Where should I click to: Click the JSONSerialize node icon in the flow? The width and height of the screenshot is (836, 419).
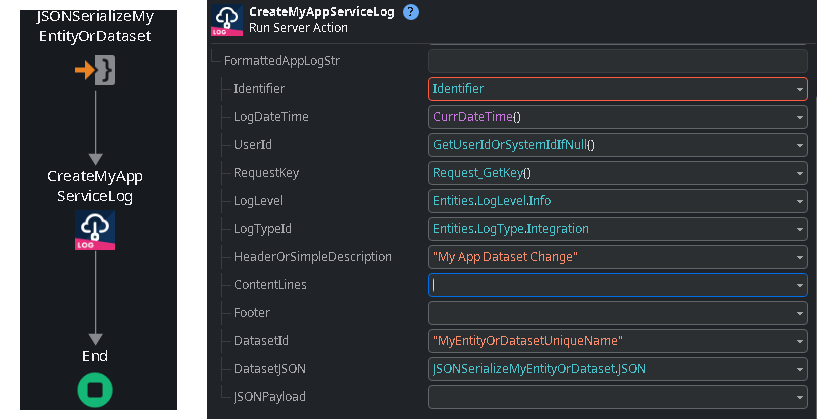click(x=95, y=70)
